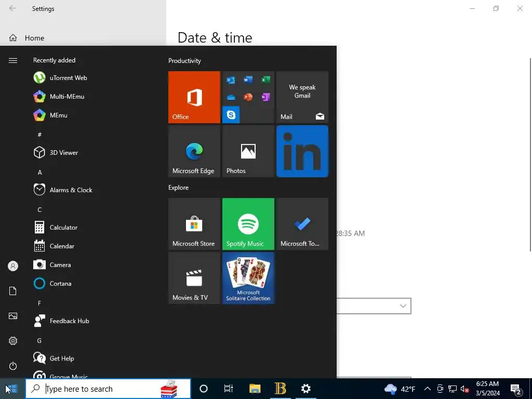Screen dimensions: 532x399
Task: Click Settings back arrow
Action: 12,8
